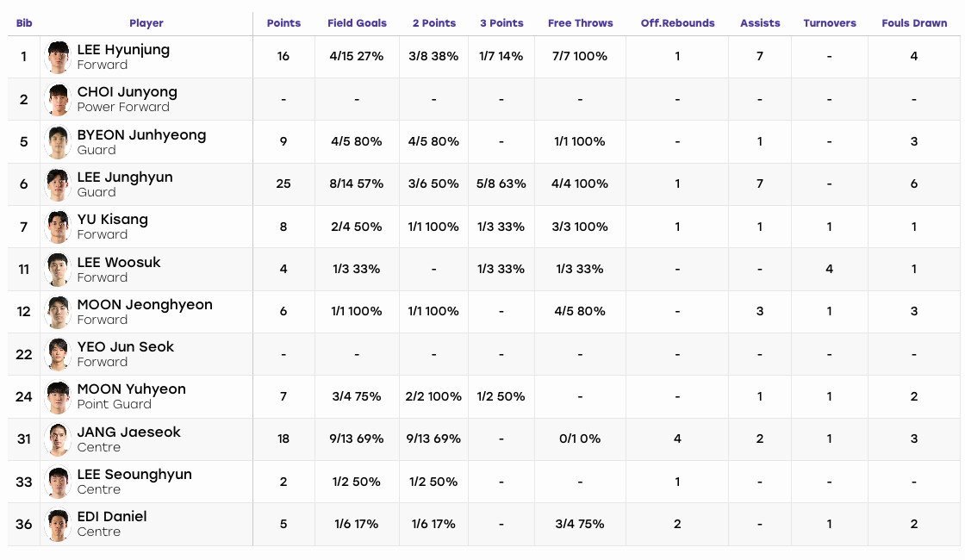Viewport: 965px width, 560px height.
Task: Open BYEON Junhyeong player name link
Action: tap(141, 134)
